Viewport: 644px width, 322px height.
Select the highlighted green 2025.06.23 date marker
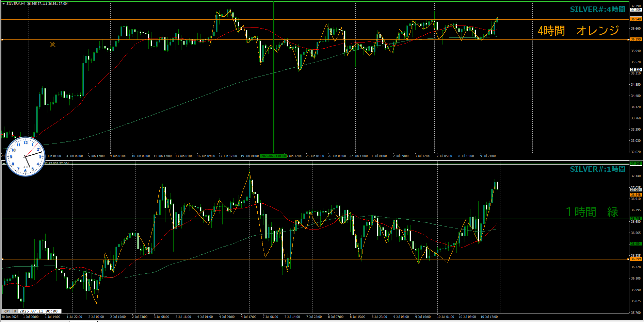point(273,156)
